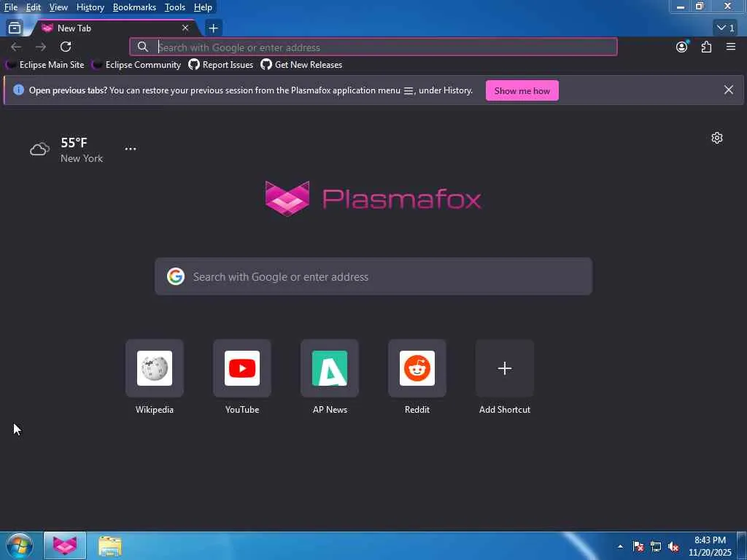
Task: Click the New York weather location
Action: pyautogui.click(x=82, y=158)
